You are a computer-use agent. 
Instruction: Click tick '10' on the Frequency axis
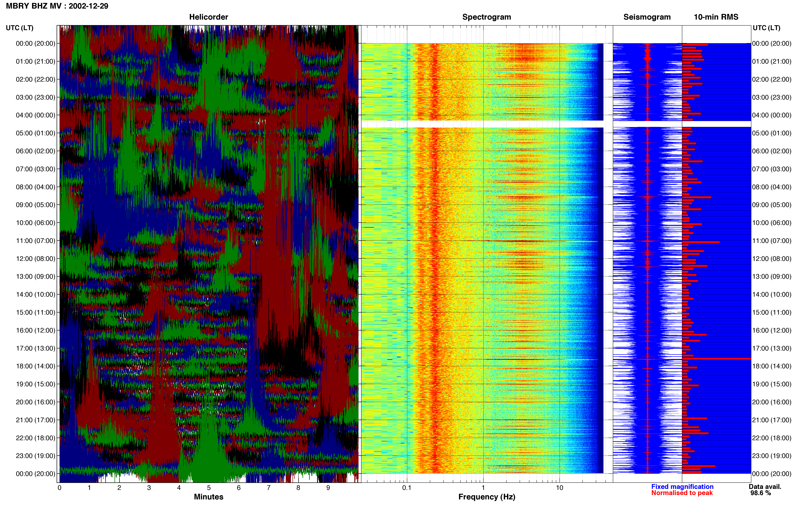pyautogui.click(x=559, y=488)
